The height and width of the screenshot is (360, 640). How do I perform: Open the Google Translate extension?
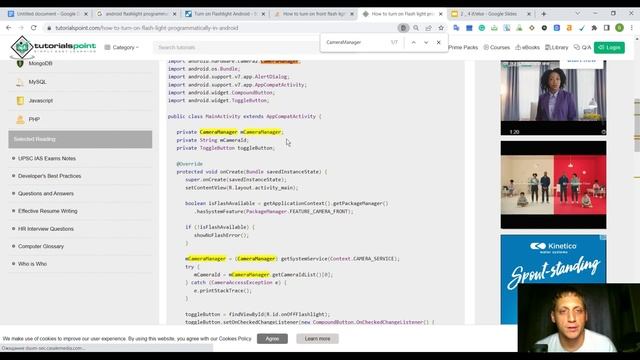click(456, 28)
